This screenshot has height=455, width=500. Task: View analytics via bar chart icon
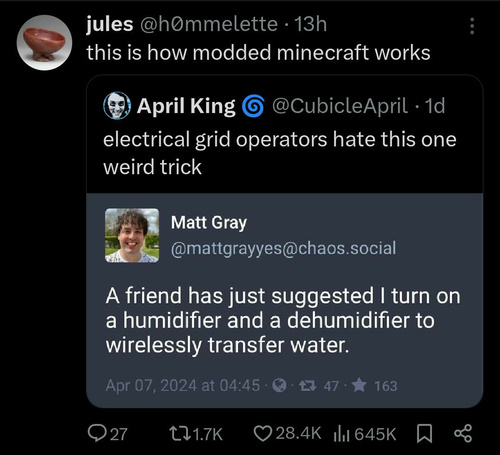pyautogui.click(x=342, y=434)
